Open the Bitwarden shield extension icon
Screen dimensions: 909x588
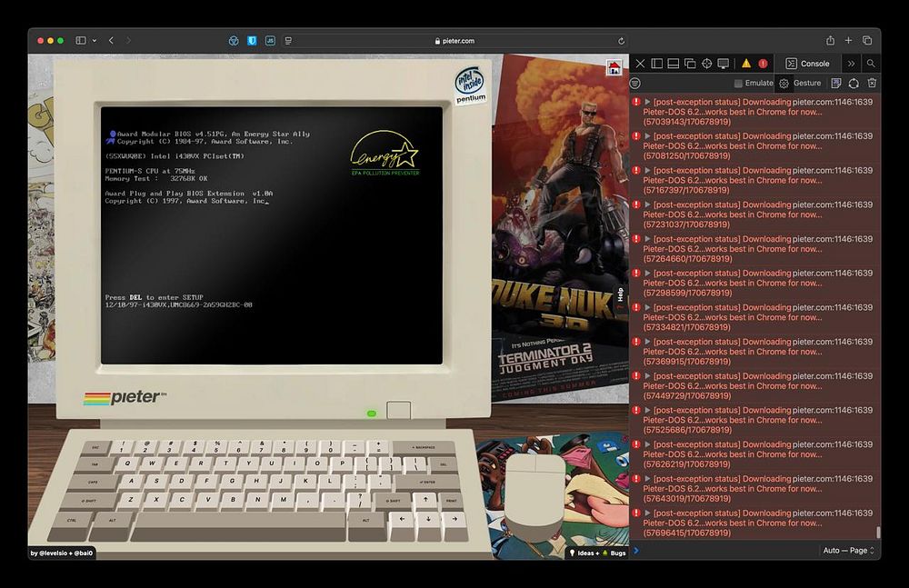252,41
